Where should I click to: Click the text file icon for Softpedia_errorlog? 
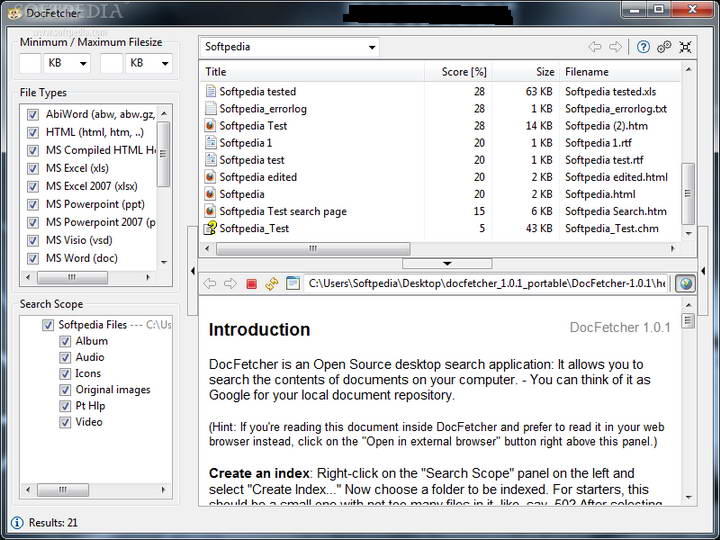click(x=210, y=108)
